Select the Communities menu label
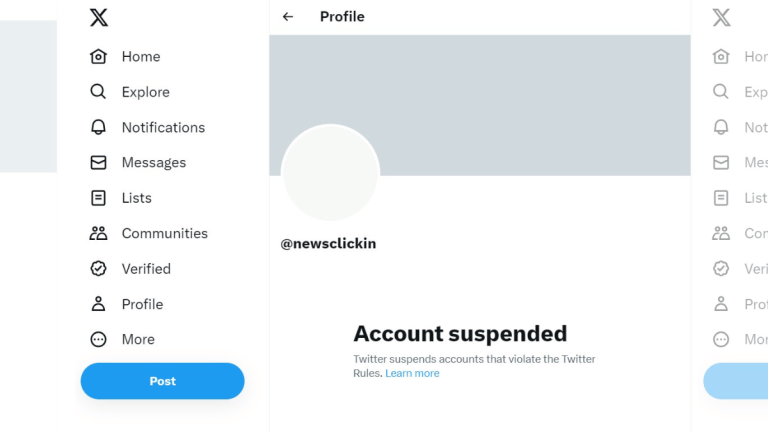 [165, 233]
